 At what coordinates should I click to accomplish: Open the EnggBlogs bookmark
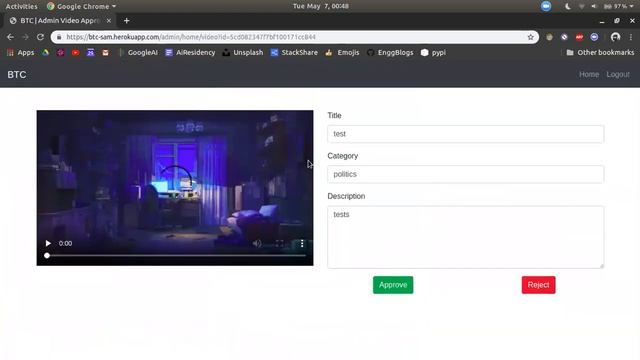390,53
